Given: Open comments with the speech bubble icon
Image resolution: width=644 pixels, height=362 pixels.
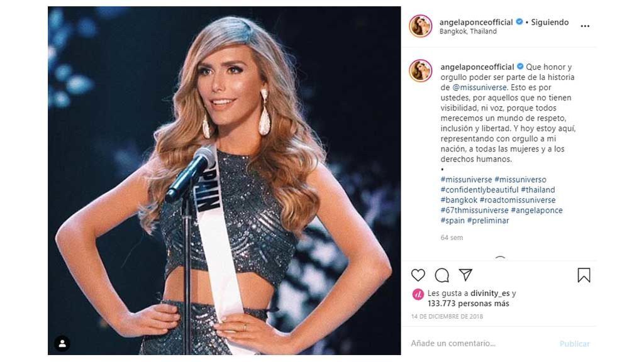Looking at the screenshot, I should (x=442, y=275).
